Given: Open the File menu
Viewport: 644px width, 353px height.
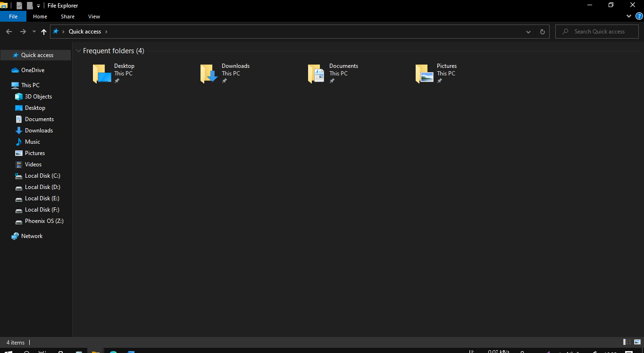Looking at the screenshot, I should 13,16.
